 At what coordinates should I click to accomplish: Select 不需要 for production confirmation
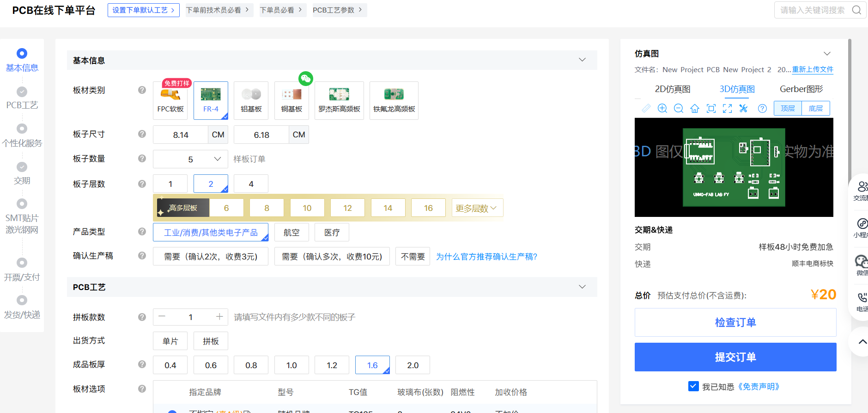(413, 256)
